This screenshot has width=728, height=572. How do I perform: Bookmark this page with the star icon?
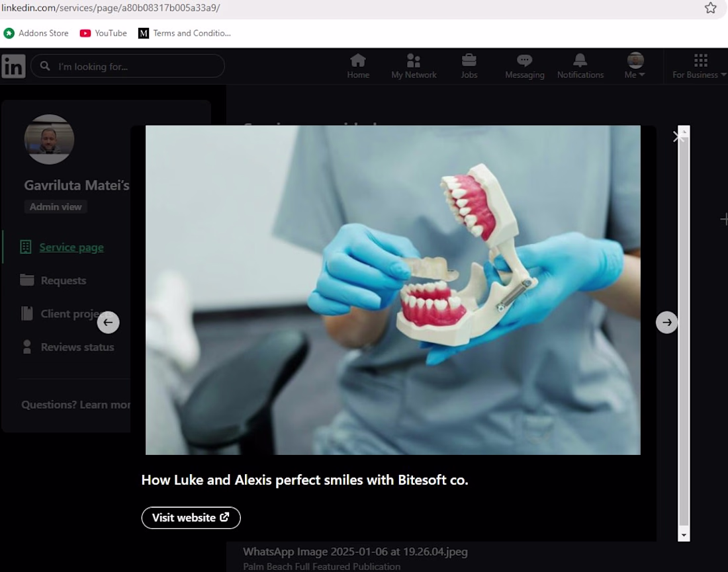tap(710, 8)
